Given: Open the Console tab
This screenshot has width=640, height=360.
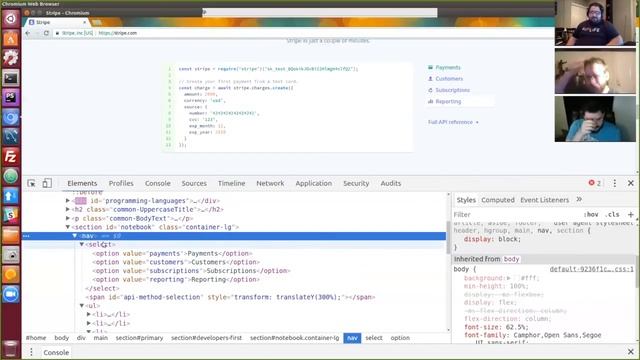Looking at the screenshot, I should point(158,183).
